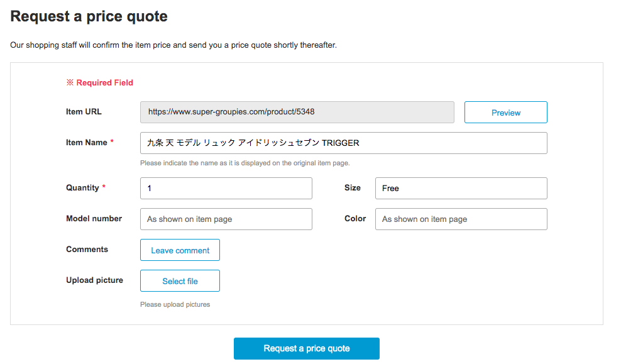The height and width of the screenshot is (364, 621).
Task: Click the red Required Field notice
Action: point(100,83)
